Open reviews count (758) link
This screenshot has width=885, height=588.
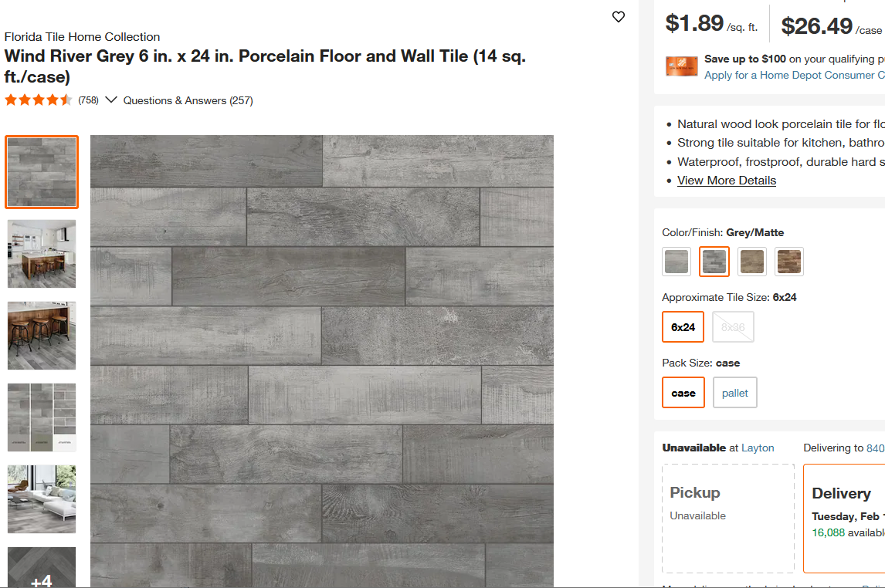87,100
